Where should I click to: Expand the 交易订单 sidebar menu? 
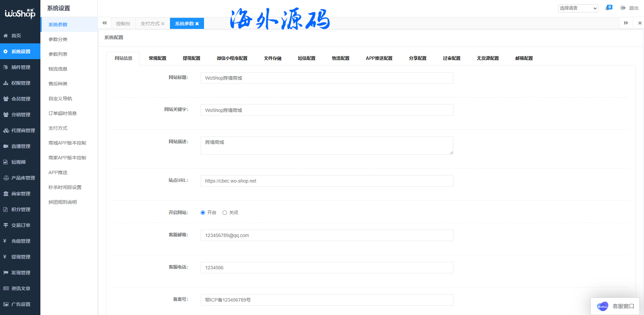(20, 225)
